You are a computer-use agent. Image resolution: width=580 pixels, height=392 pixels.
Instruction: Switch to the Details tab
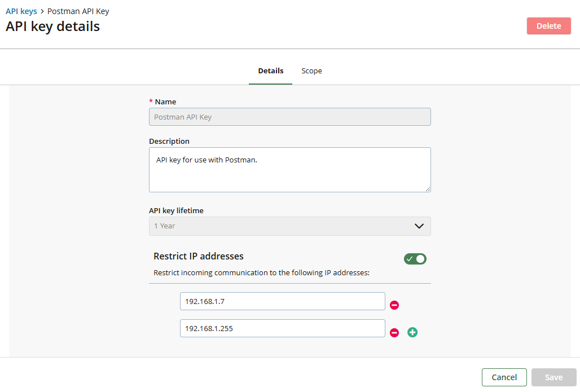click(271, 71)
